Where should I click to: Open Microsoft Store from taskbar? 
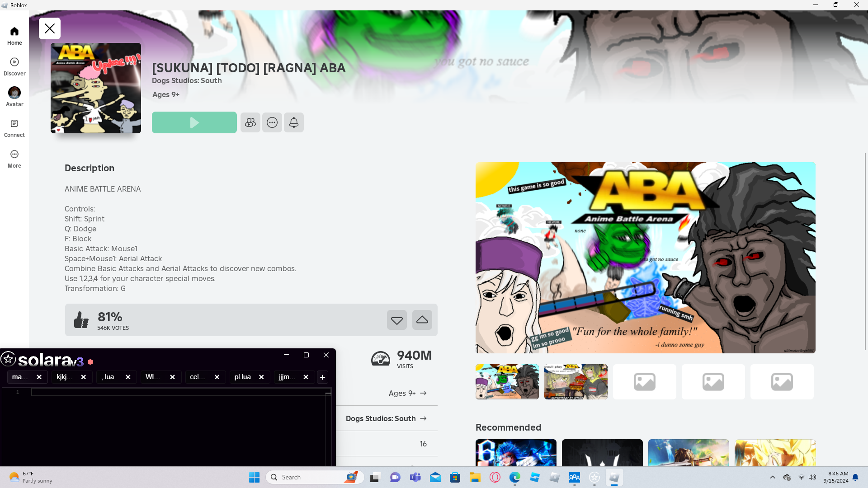tap(455, 477)
